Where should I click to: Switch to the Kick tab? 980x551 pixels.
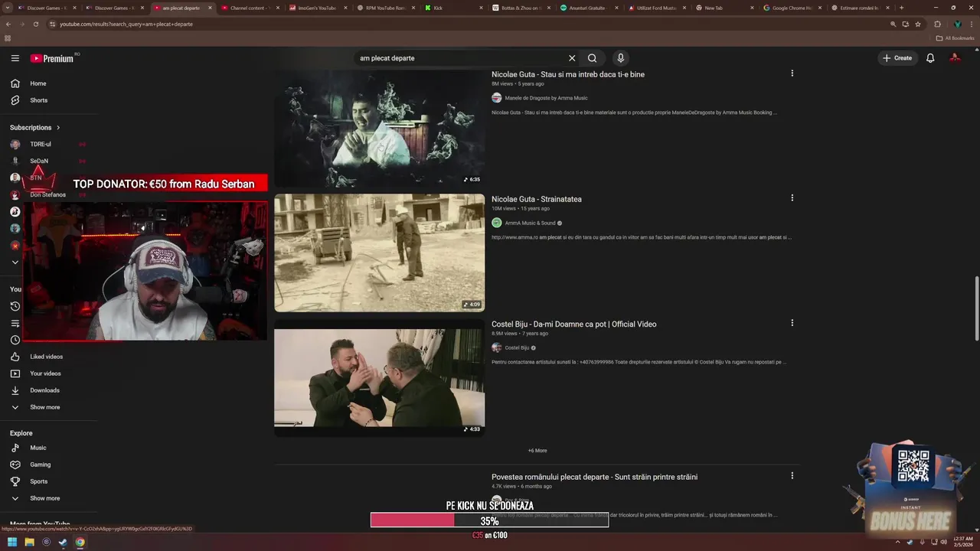[x=452, y=8]
